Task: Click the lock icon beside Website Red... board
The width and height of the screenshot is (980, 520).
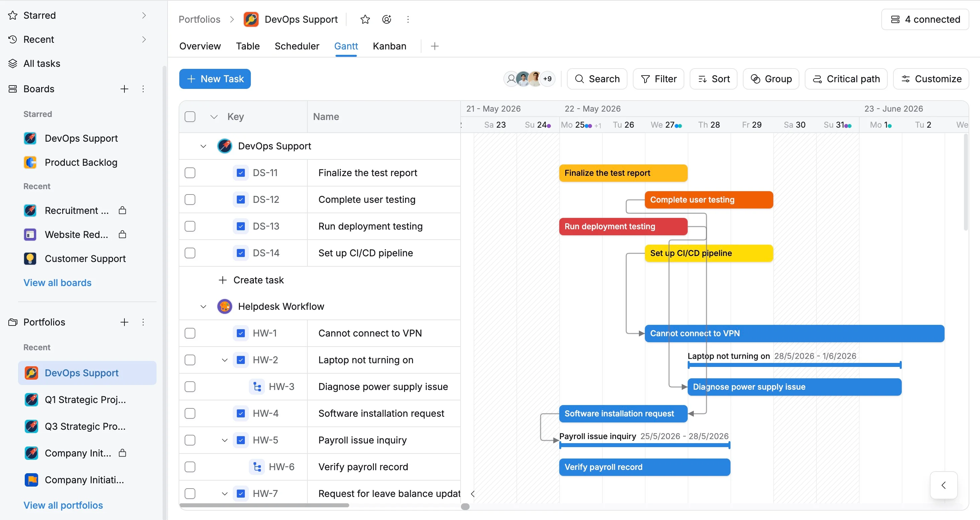Action: pos(122,234)
